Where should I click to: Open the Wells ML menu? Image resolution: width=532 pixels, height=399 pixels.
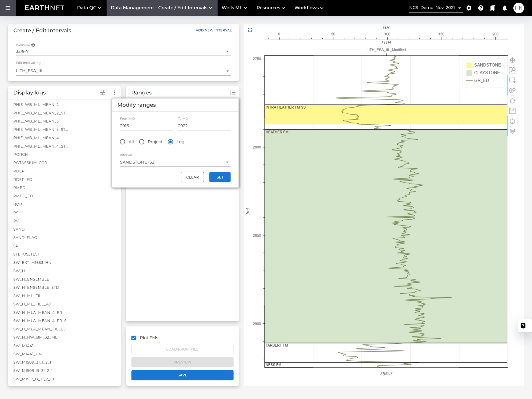(x=234, y=8)
